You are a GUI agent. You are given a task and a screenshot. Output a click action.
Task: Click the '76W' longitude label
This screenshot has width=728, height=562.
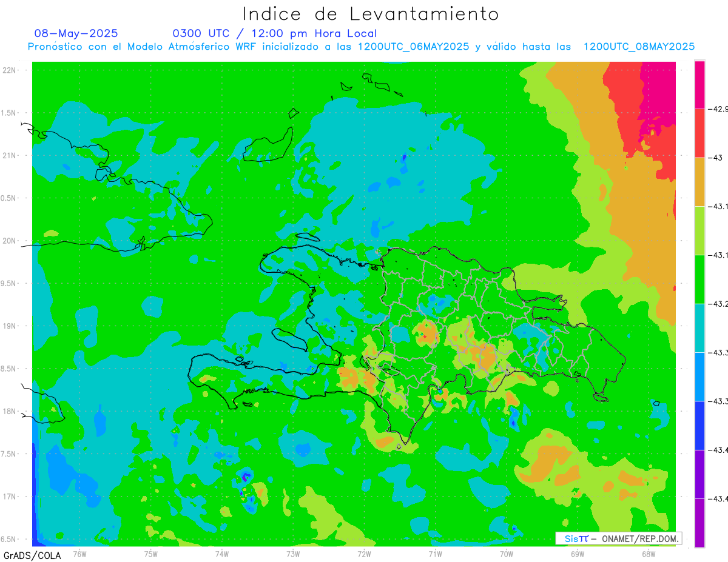click(x=79, y=554)
